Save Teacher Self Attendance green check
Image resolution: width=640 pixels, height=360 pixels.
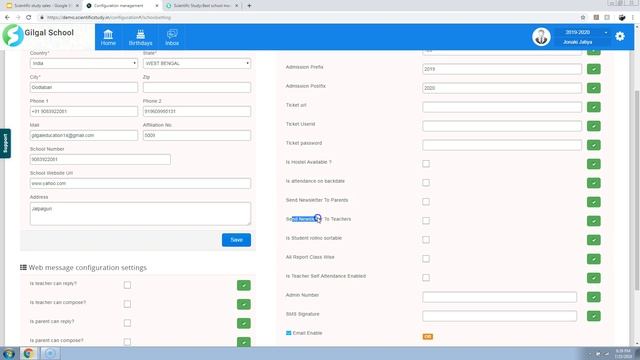click(x=593, y=278)
